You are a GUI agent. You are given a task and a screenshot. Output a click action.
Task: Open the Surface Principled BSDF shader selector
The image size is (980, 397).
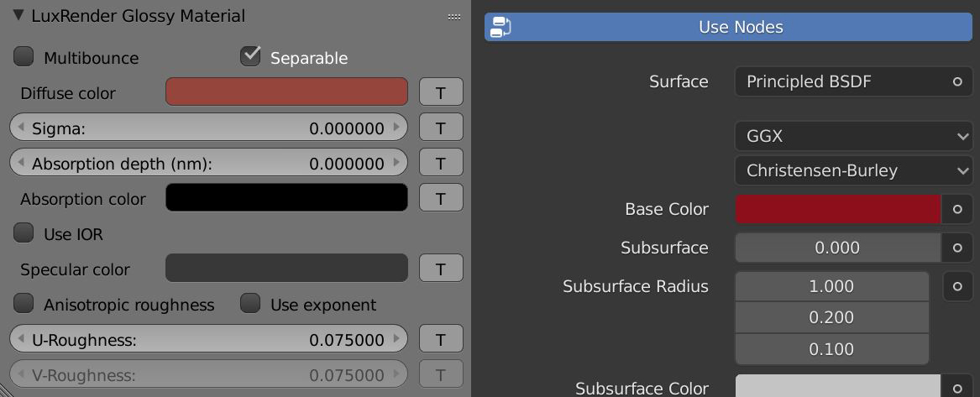point(853,81)
